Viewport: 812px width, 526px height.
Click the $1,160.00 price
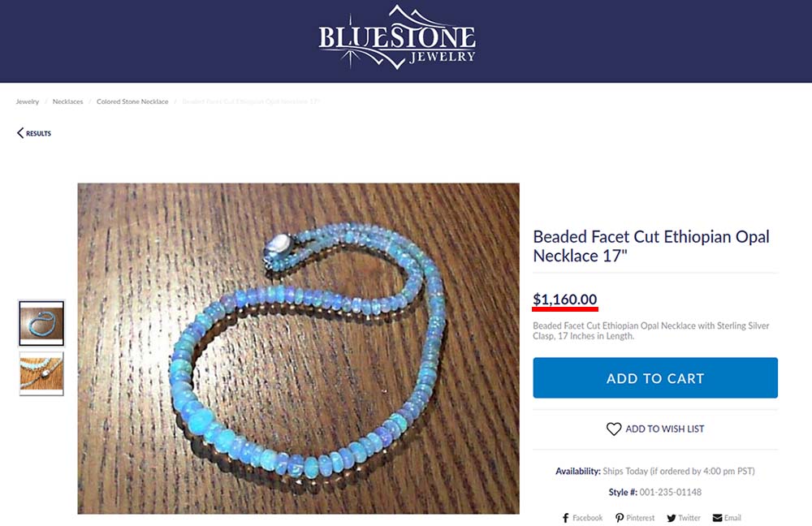coord(565,300)
